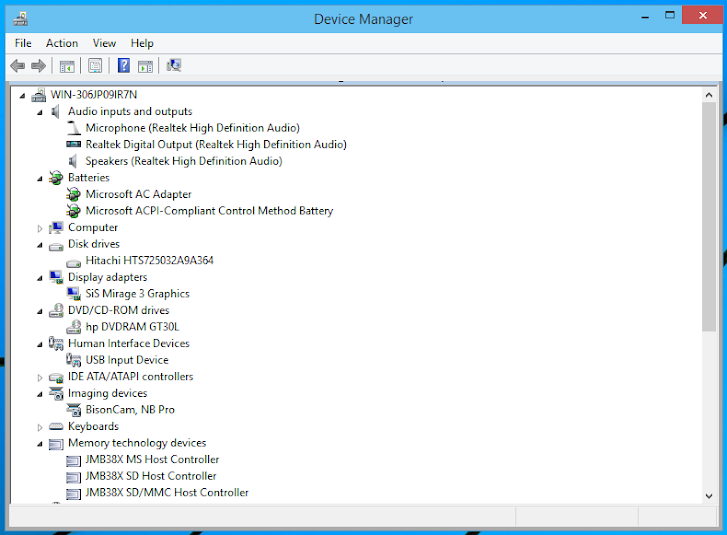The width and height of the screenshot is (727, 535).
Task: Click the Show/Hide Action Pane toolbar icon
Action: point(145,66)
